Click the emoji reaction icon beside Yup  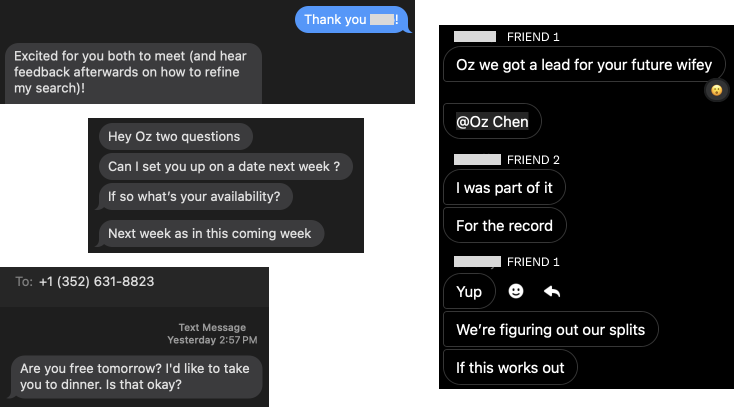pos(516,292)
